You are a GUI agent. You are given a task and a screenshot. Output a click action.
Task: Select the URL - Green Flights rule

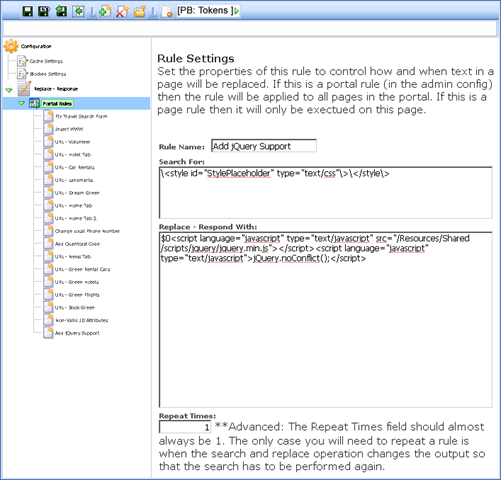(x=77, y=295)
